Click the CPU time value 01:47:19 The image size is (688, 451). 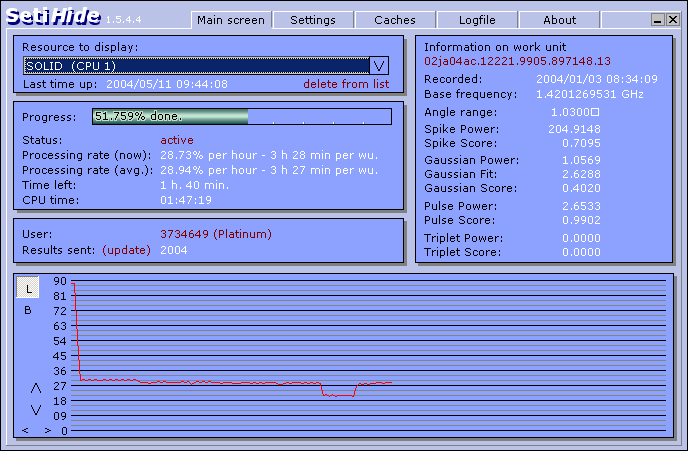tap(186, 200)
